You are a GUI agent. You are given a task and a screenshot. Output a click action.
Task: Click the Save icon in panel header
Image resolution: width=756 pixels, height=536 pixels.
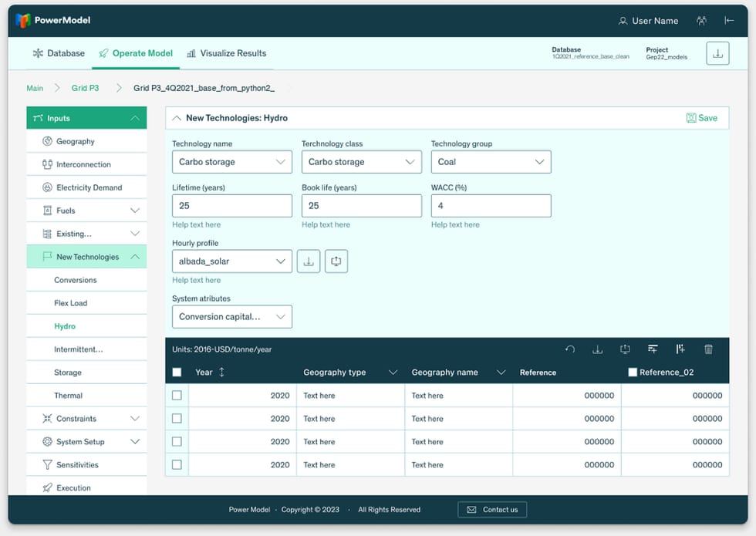click(691, 118)
